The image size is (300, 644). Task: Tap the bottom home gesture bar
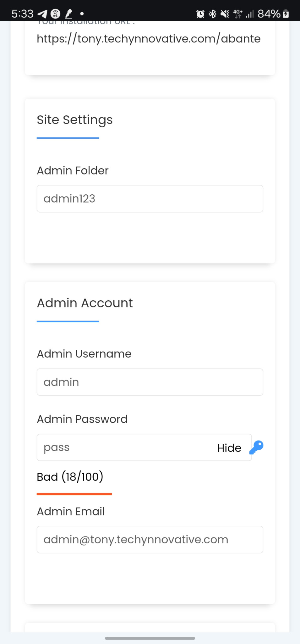point(150,638)
